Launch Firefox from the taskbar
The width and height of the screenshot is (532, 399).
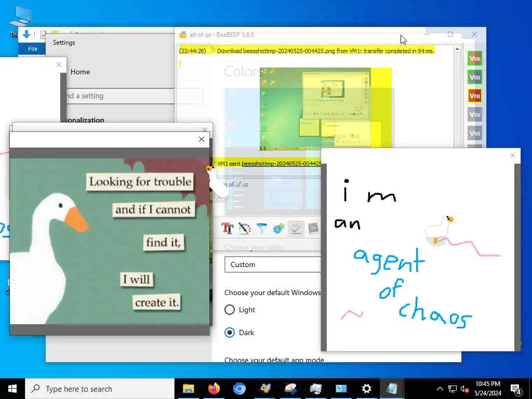[x=214, y=389]
